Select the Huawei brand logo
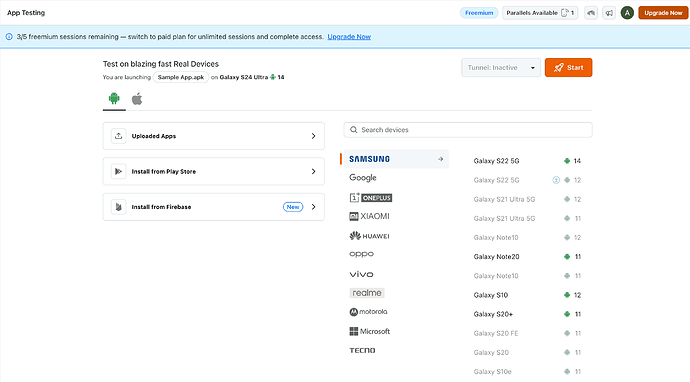690x382 pixels. coord(369,236)
